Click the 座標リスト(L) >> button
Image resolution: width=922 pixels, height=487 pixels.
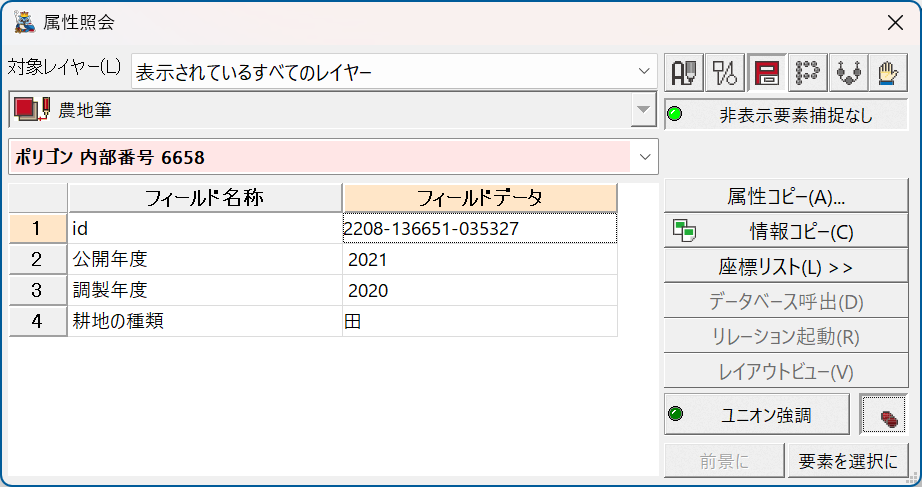point(786,266)
